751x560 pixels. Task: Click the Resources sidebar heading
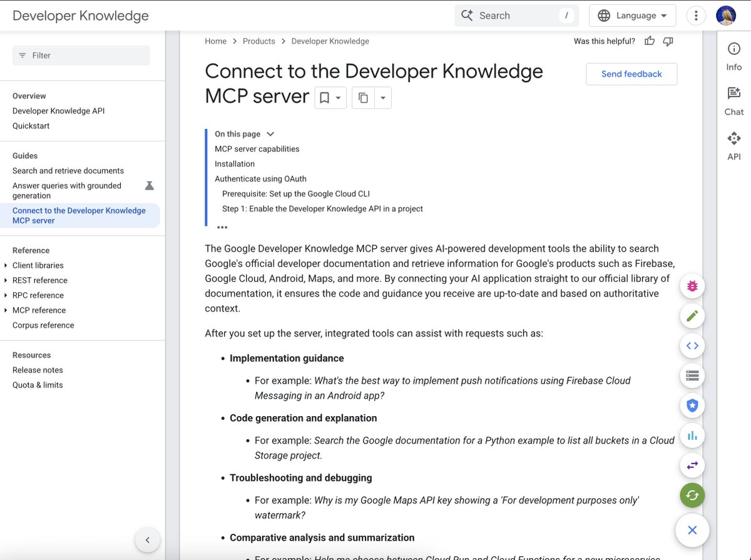[31, 355]
